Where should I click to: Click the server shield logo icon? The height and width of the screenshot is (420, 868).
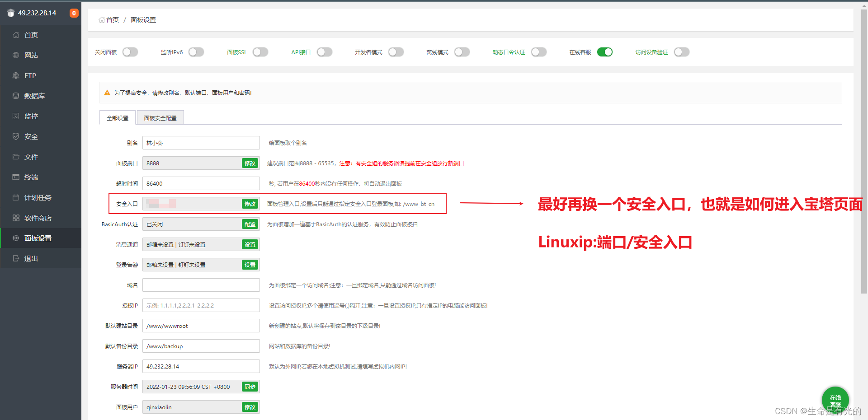11,13
